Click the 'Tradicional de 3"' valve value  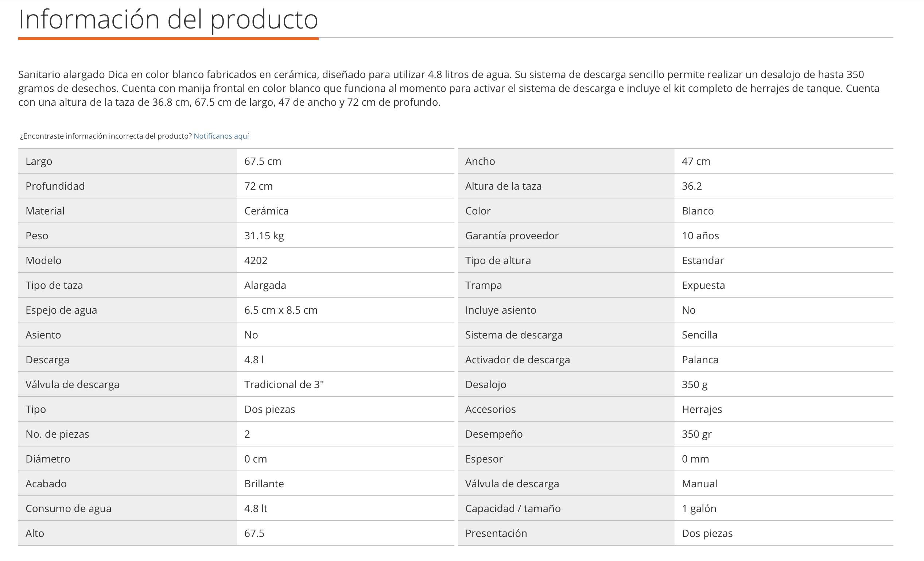tap(284, 384)
